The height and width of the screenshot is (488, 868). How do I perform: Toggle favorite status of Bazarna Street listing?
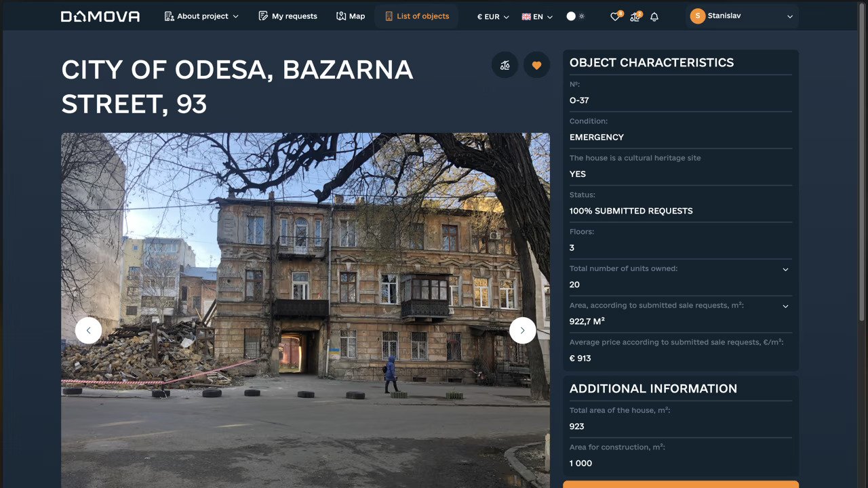pyautogui.click(x=536, y=64)
